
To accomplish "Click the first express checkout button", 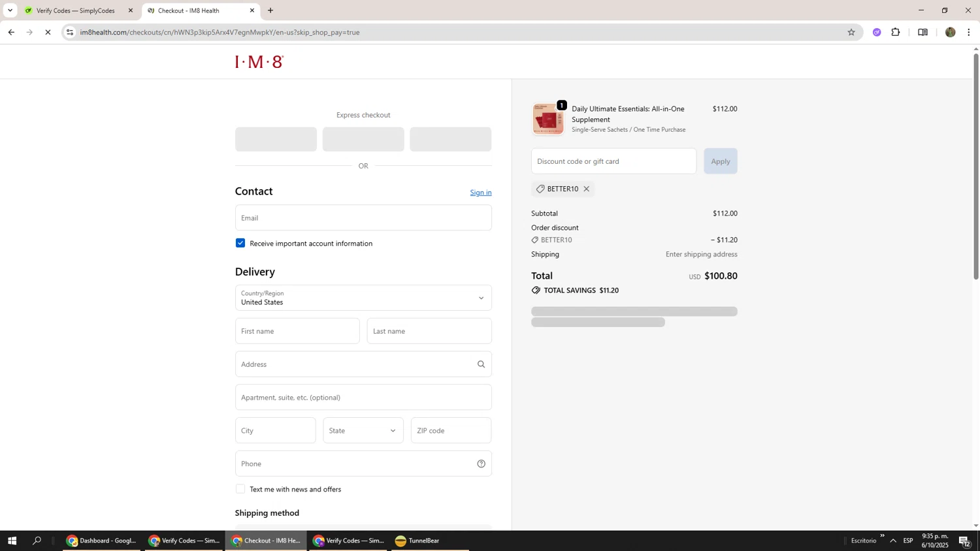I will tap(276, 139).
